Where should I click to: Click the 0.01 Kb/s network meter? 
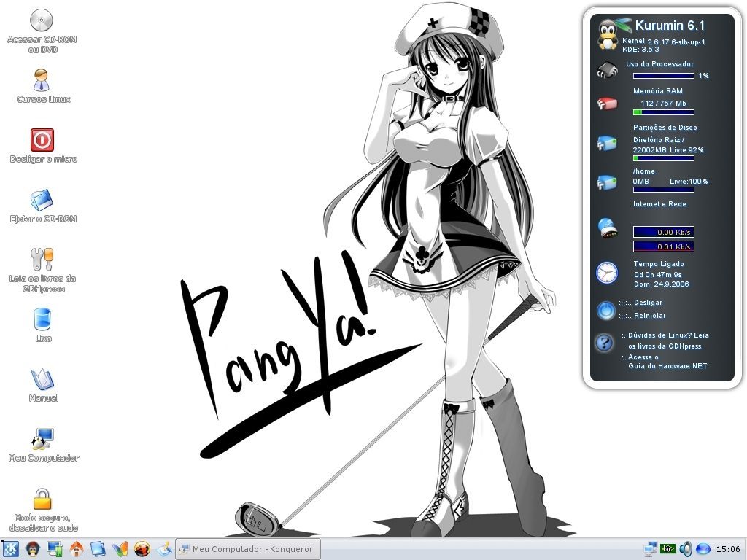(664, 246)
